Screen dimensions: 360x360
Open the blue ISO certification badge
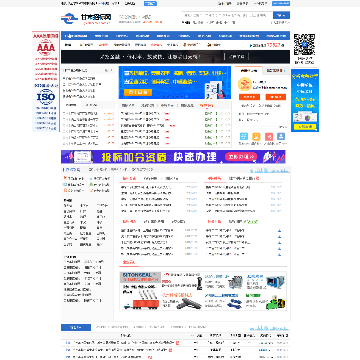point(46,97)
